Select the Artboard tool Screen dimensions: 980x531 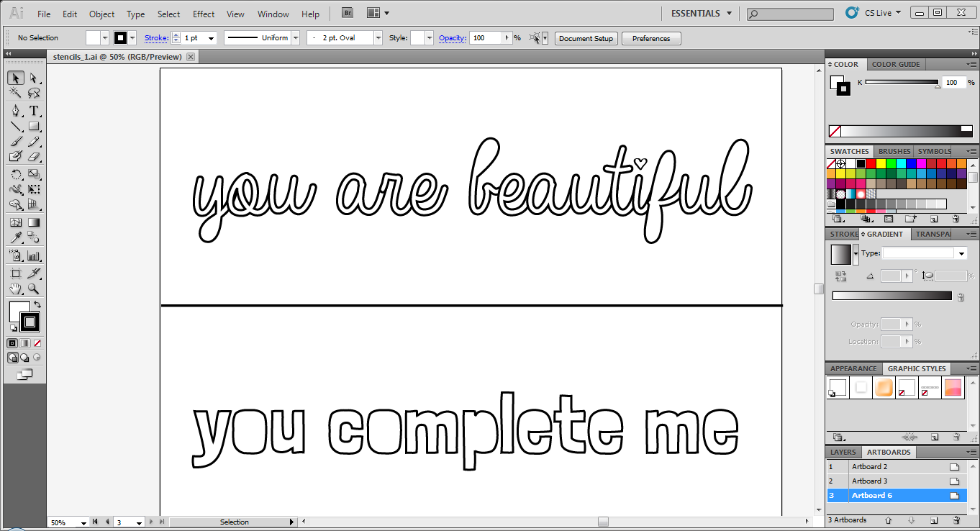[x=16, y=273]
